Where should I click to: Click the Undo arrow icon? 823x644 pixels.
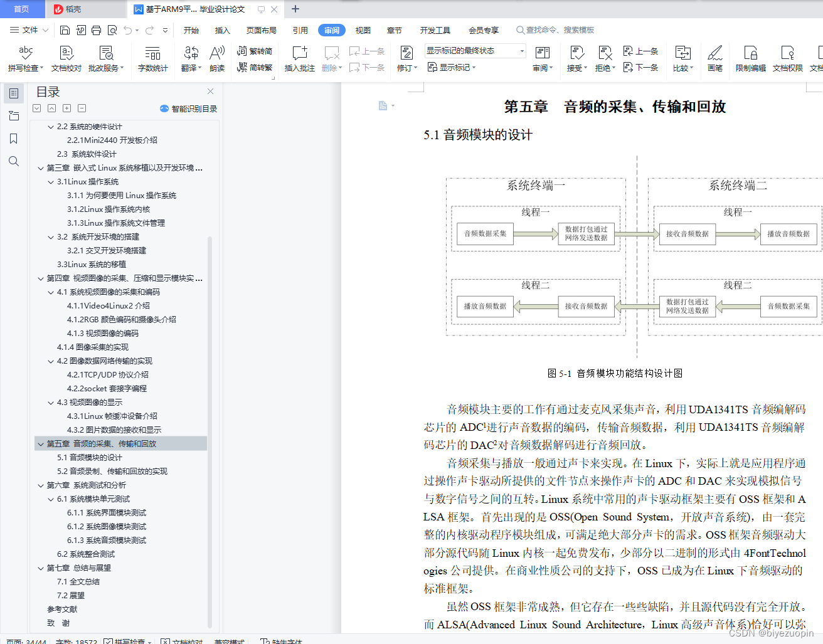pyautogui.click(x=128, y=30)
